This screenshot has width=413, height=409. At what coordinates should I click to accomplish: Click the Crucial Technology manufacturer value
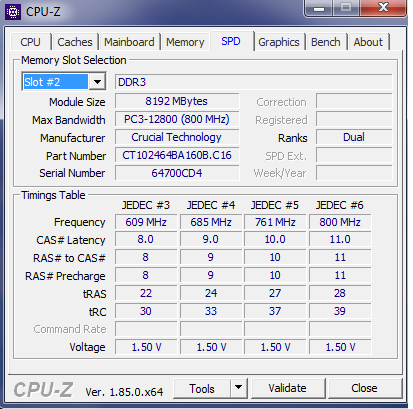pyautogui.click(x=177, y=137)
